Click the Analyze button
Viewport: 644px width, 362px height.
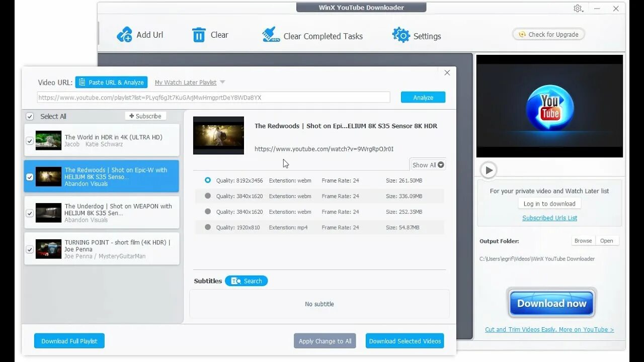[423, 98]
